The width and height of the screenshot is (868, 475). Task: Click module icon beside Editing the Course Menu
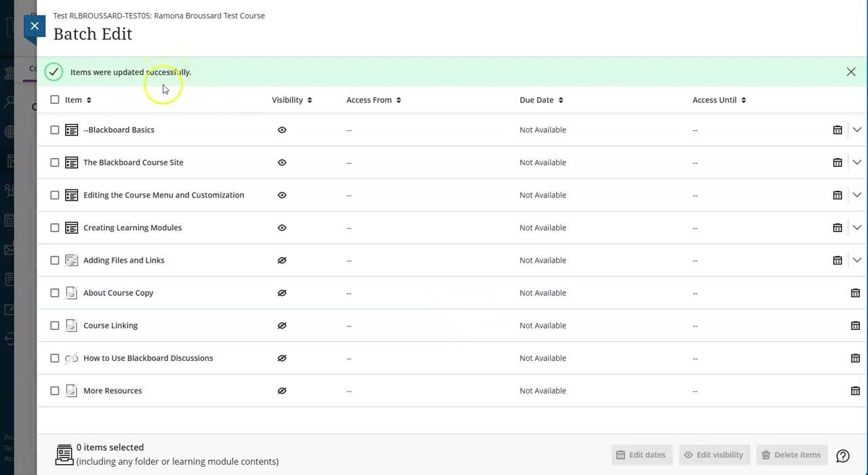pyautogui.click(x=71, y=195)
